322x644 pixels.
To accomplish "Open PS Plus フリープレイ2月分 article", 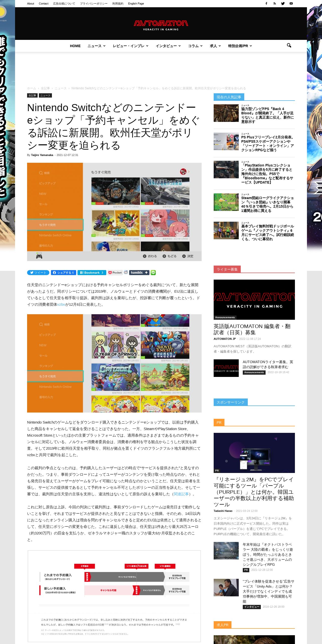I will click(267, 143).
